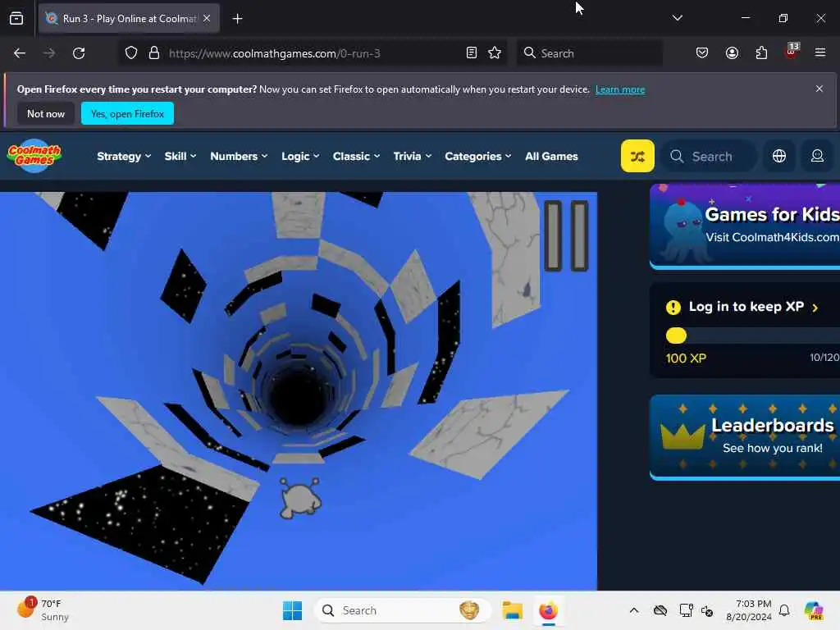Open the Windows Start menu
This screenshot has height=630, width=840.
click(x=292, y=610)
